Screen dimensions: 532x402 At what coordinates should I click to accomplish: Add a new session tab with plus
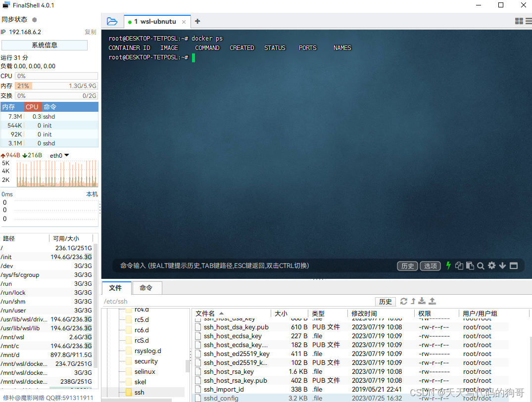click(197, 21)
